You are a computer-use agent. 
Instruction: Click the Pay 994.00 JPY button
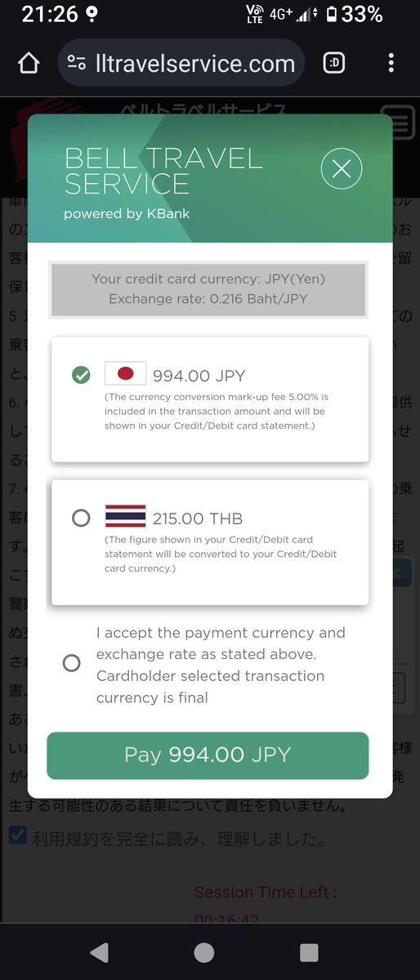point(208,755)
